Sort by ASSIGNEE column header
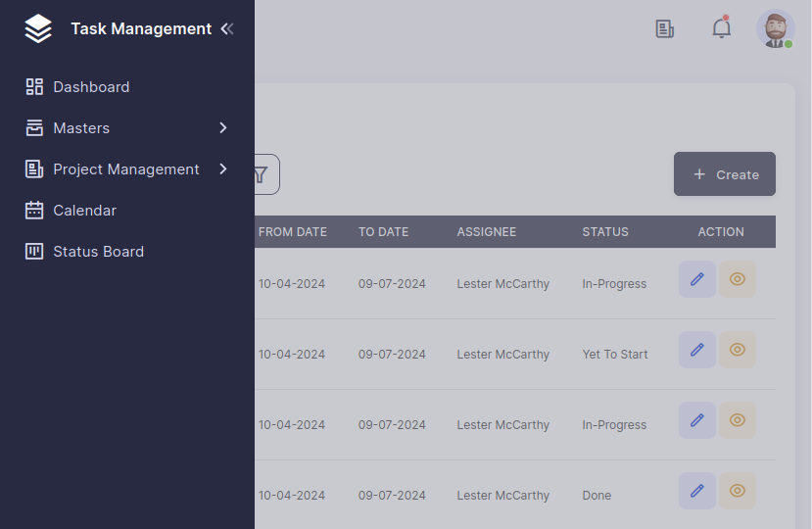This screenshot has height=529, width=812. pyautogui.click(x=486, y=232)
